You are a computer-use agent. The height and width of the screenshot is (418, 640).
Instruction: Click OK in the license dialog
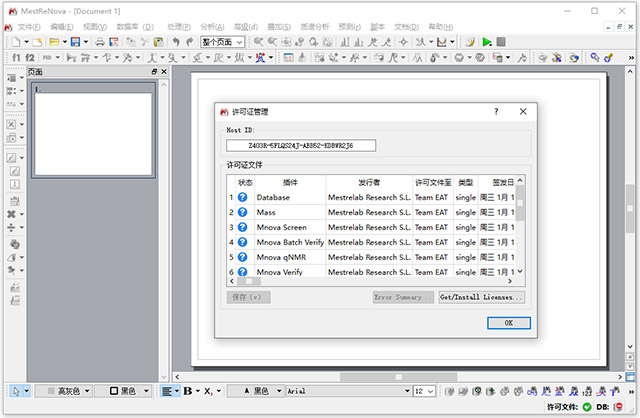pos(509,323)
